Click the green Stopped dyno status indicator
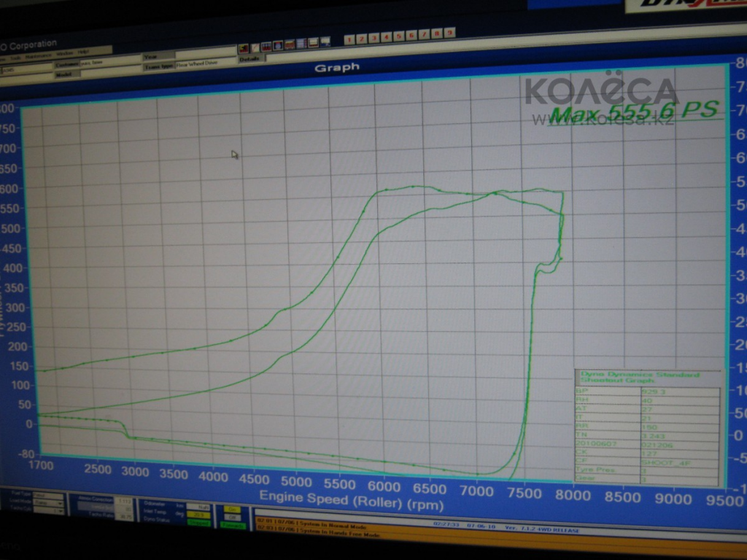Screen dimensions: 747x560 (198, 523)
